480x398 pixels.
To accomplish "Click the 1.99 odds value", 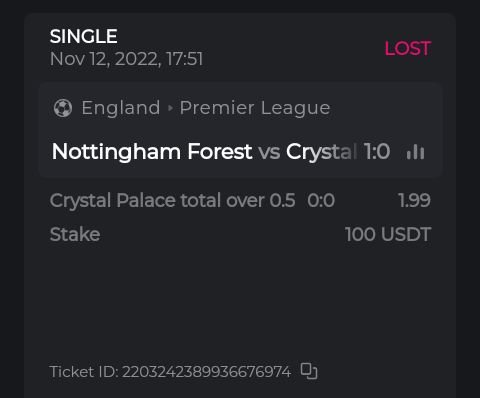I will pos(414,200).
